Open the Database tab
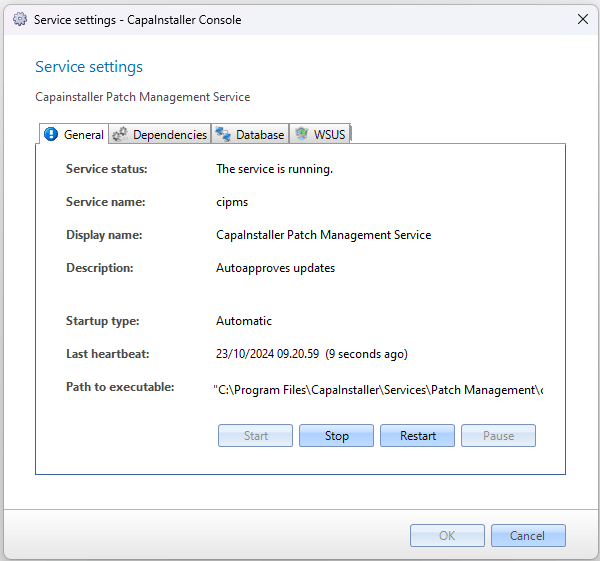 (250, 134)
